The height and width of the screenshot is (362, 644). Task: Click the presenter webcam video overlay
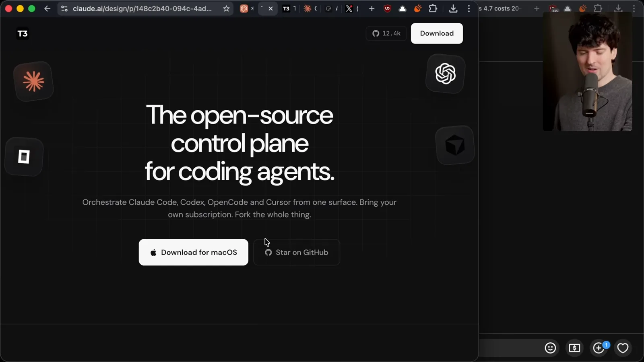(588, 72)
